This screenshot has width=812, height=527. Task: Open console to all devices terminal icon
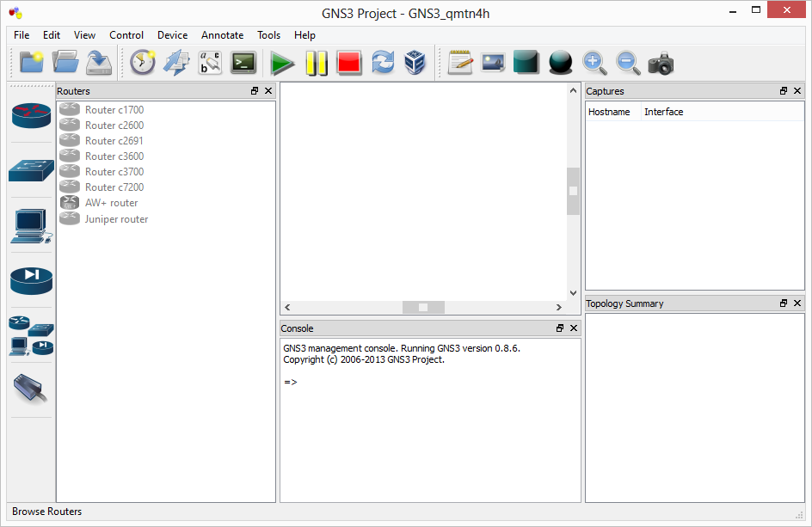point(243,63)
